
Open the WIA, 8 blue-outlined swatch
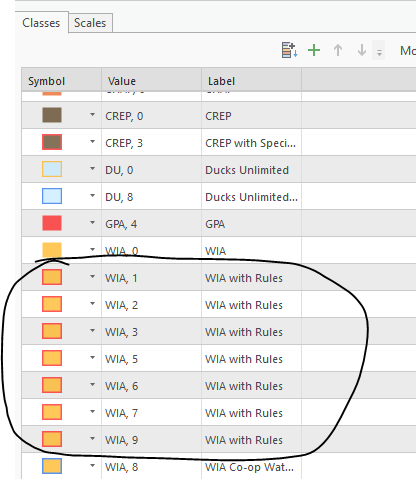coord(52,466)
